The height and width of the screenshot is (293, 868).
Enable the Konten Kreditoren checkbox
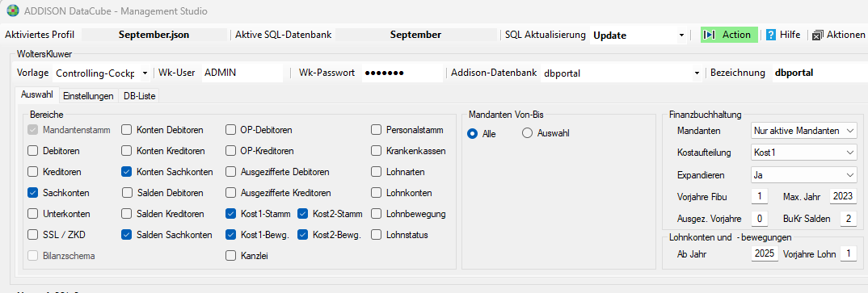126,151
